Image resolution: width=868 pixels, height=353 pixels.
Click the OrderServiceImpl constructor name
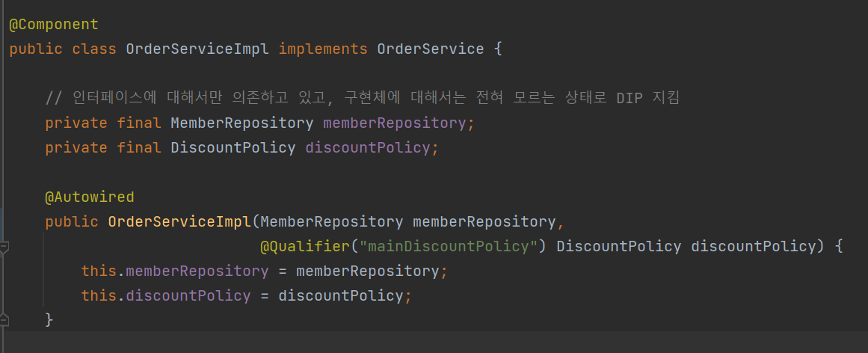pos(180,222)
